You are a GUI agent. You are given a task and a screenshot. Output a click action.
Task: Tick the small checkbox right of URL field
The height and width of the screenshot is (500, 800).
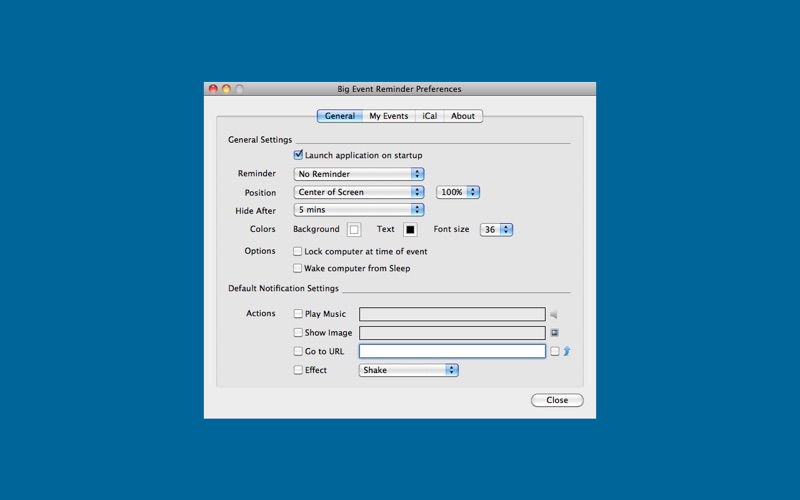click(555, 351)
